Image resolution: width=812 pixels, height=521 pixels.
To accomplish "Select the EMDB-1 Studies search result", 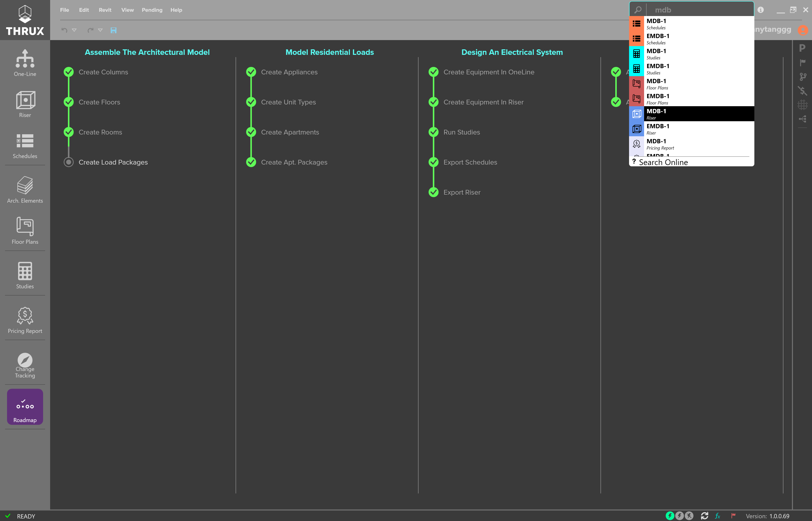I will tap(691, 69).
